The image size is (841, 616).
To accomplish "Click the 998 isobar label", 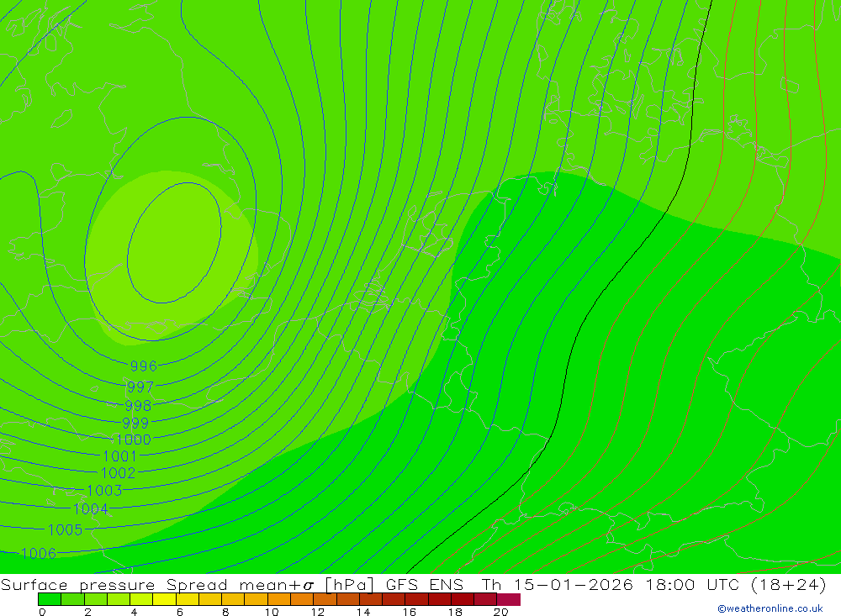I will click(138, 405).
